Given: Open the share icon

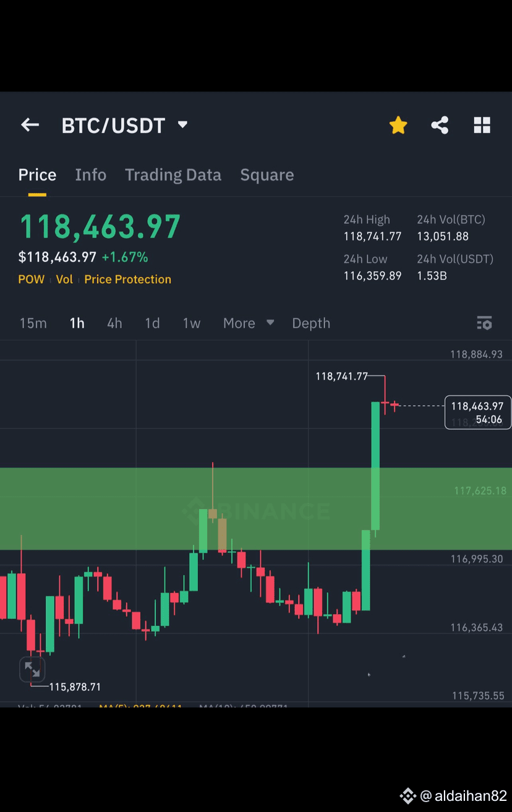Looking at the screenshot, I should (x=440, y=126).
